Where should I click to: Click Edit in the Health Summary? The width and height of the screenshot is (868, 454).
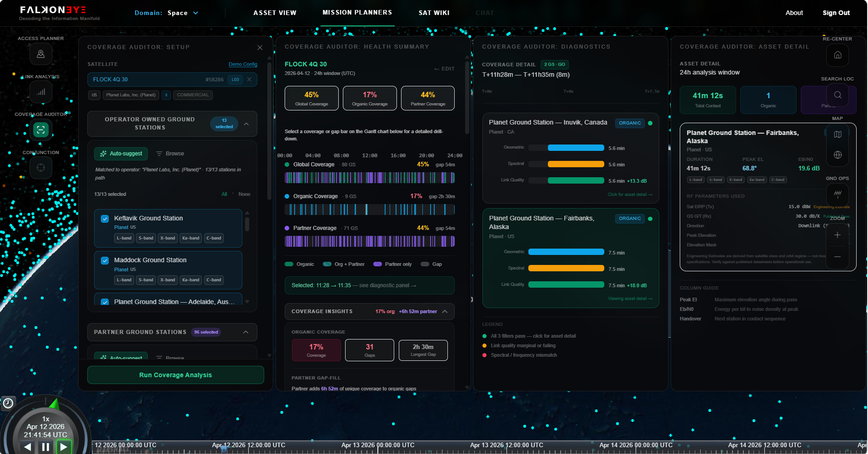(x=444, y=69)
